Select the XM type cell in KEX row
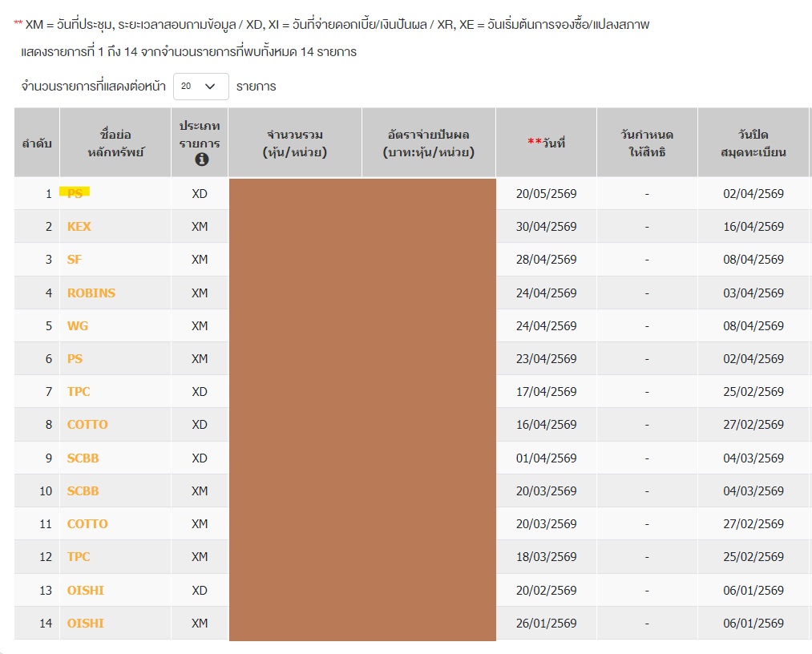 [x=200, y=227]
